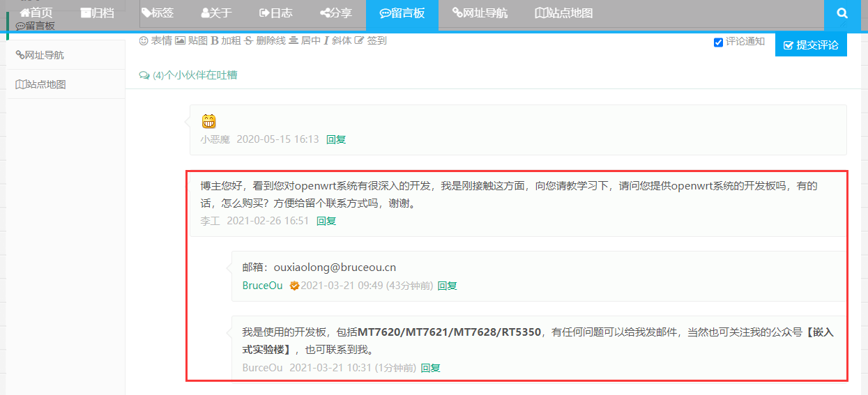Click the 李工 commenter name
The image size is (868, 395).
point(211,221)
